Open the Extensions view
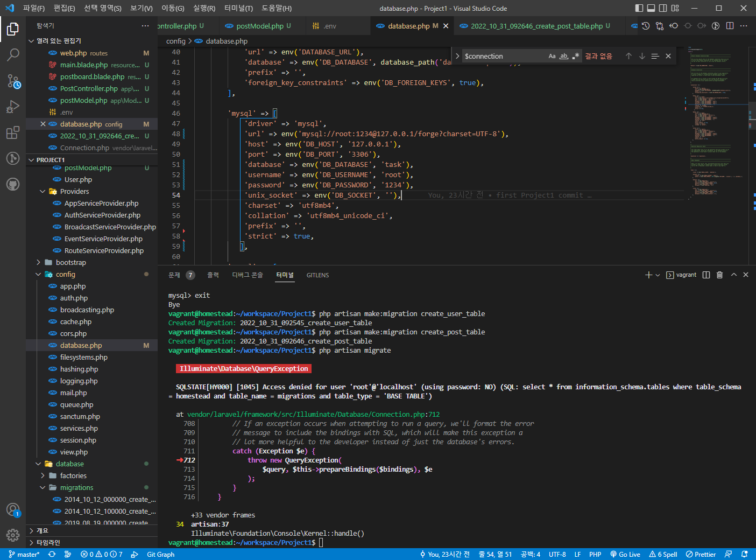 [13, 132]
